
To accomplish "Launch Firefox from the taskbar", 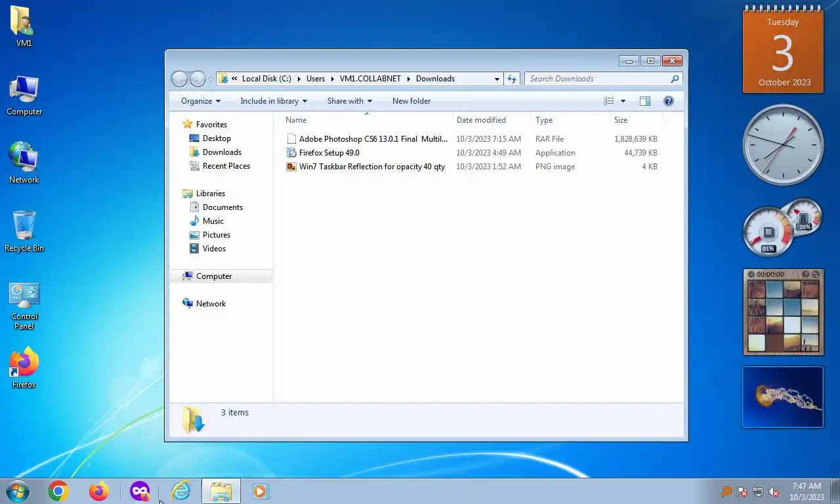I will click(99, 491).
